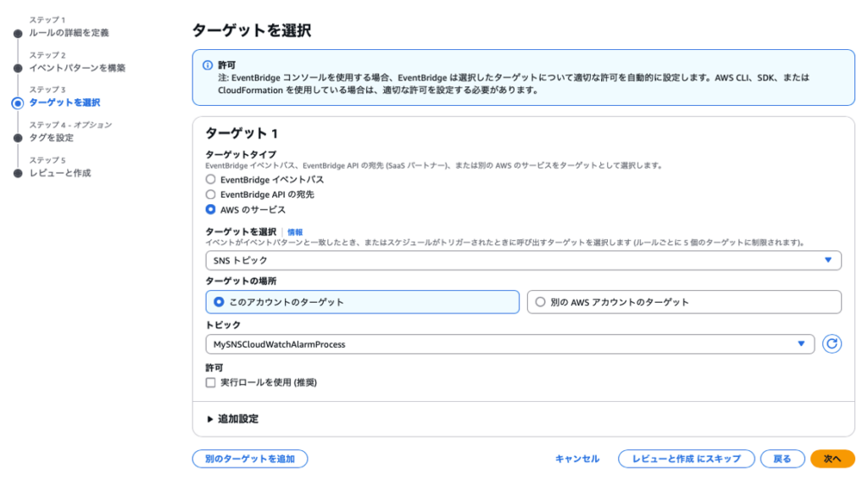This screenshot has width=868, height=501.
Task: Go to ルールの詳細を定義 step
Action: 69,33
